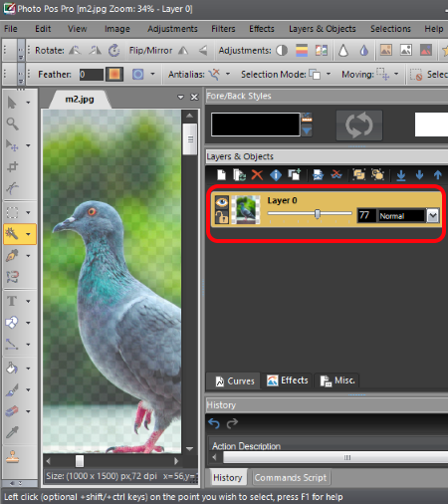
Task: Select the Move tool
Action: [x=12, y=145]
